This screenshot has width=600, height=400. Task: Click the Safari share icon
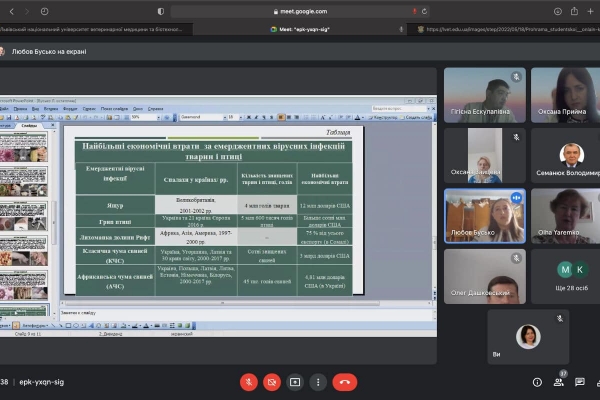[x=574, y=11]
